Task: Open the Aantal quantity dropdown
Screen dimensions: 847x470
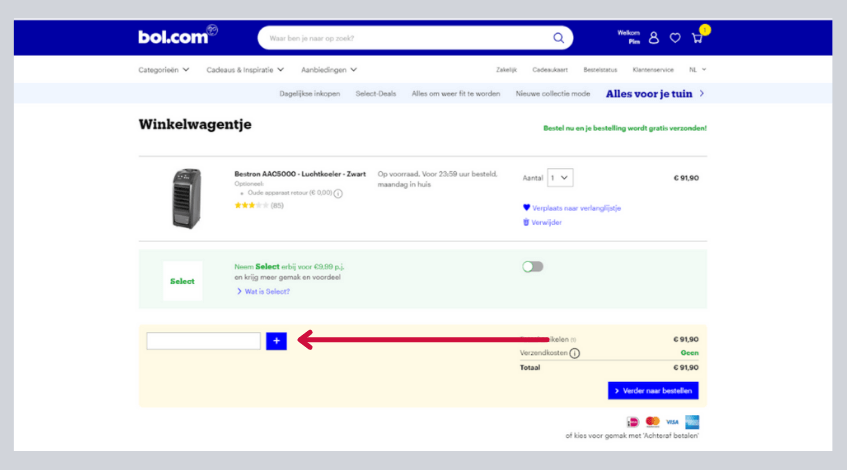Action: pyautogui.click(x=559, y=178)
